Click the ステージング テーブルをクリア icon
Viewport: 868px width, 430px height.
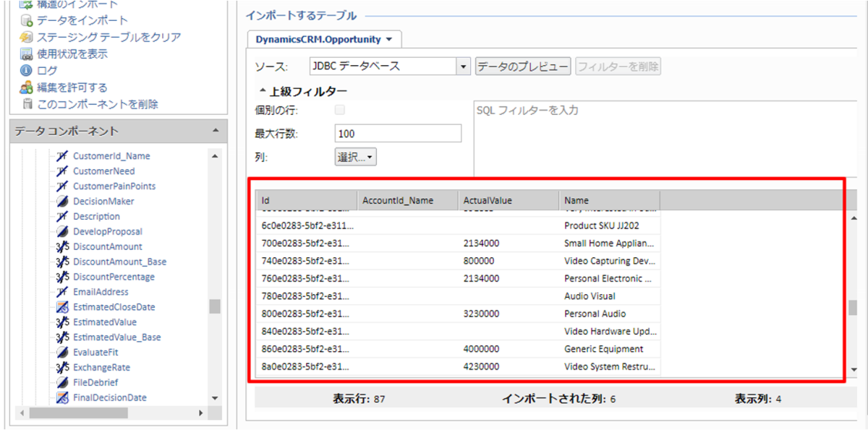[x=26, y=37]
